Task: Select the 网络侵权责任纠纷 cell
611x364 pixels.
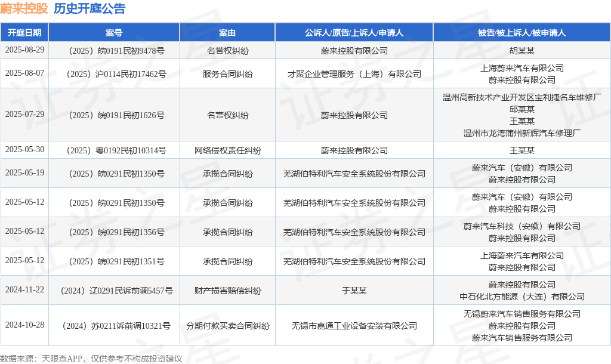Action: click(227, 150)
